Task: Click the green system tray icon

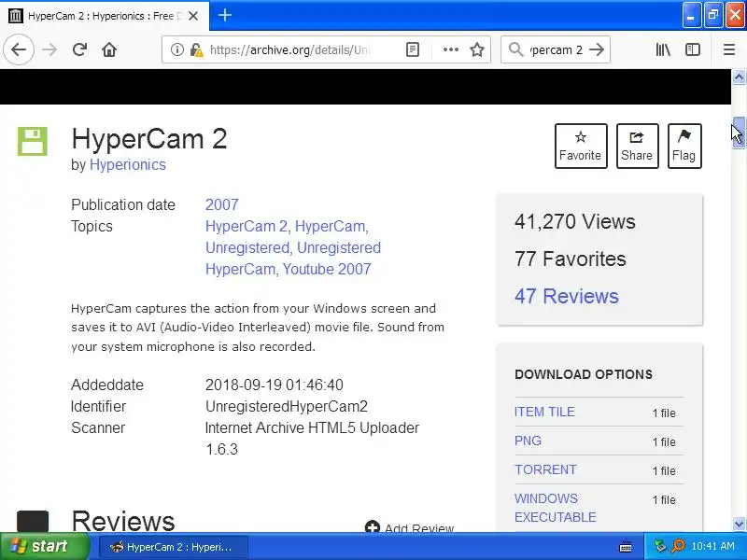Action: (x=660, y=546)
